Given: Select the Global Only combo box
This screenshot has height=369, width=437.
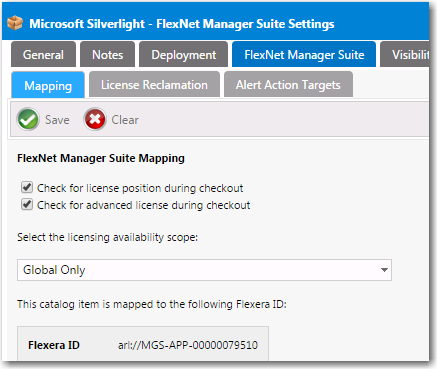Looking at the screenshot, I should tap(204, 270).
